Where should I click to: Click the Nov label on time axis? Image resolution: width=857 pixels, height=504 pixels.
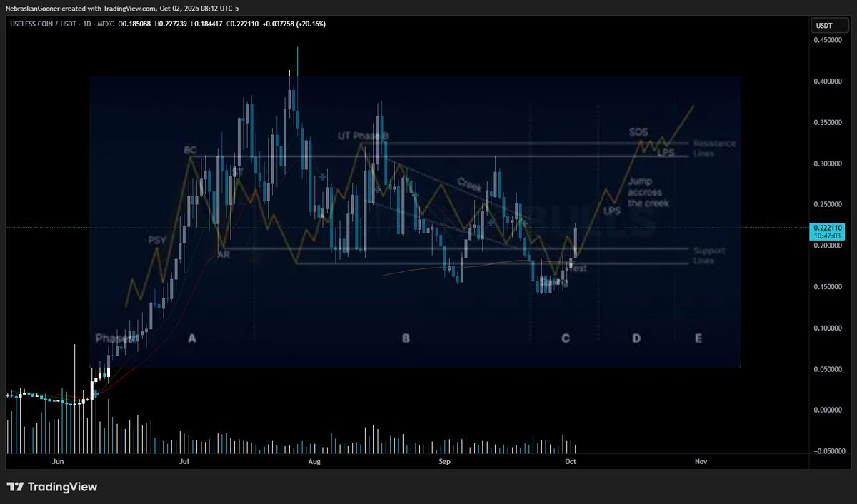click(x=701, y=462)
